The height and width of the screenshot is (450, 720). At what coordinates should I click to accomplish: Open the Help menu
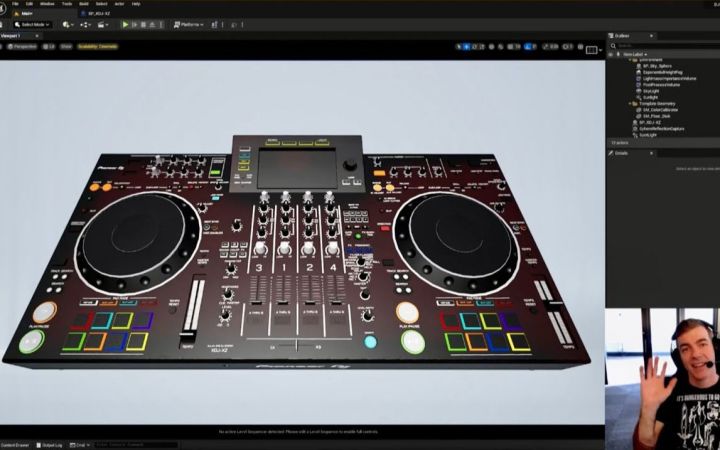(136, 4)
